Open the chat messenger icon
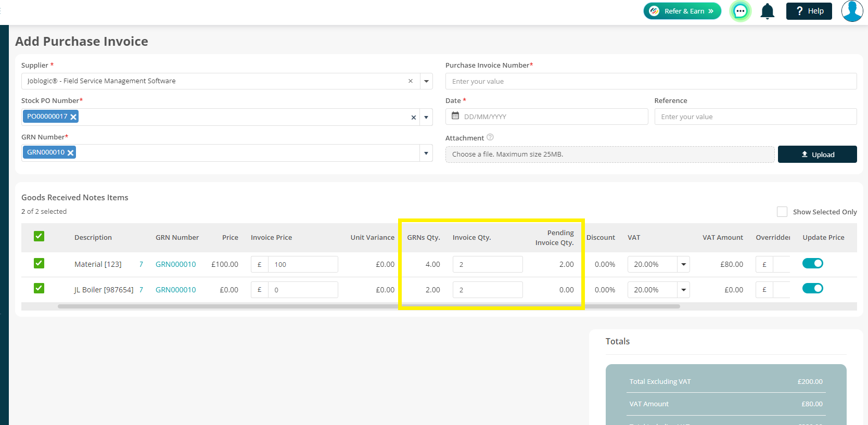Image resolution: width=868 pixels, height=425 pixels. click(x=740, y=11)
